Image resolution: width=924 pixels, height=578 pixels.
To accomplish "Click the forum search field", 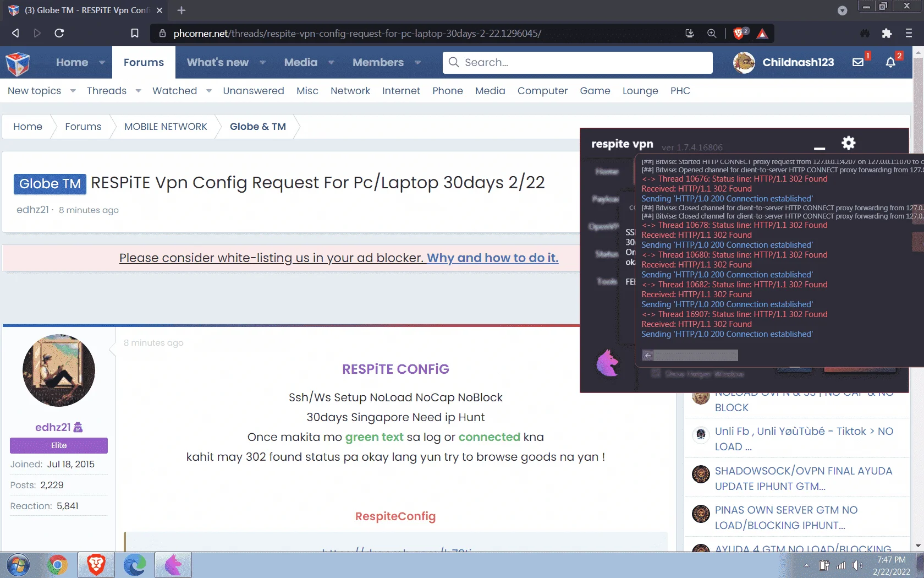I will click(x=577, y=62).
